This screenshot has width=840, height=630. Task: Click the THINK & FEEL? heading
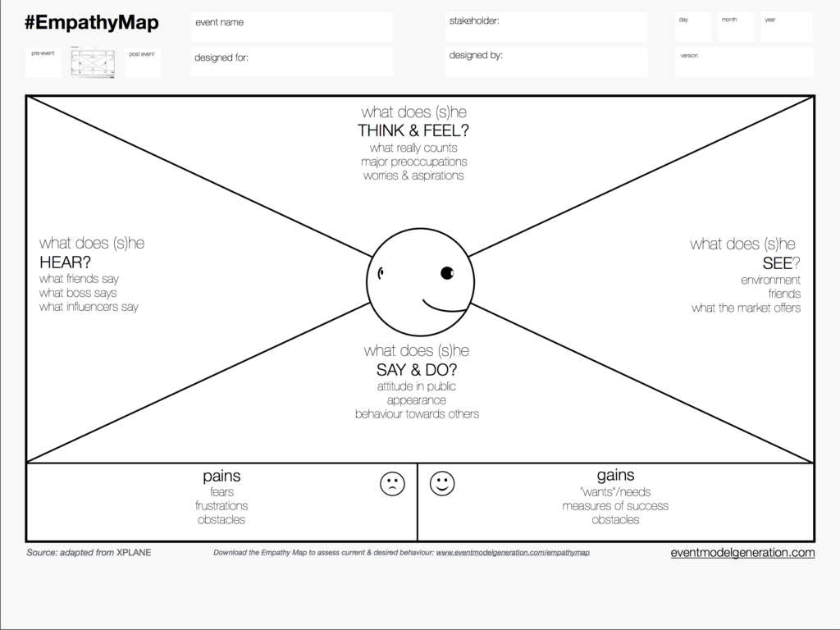tap(413, 130)
